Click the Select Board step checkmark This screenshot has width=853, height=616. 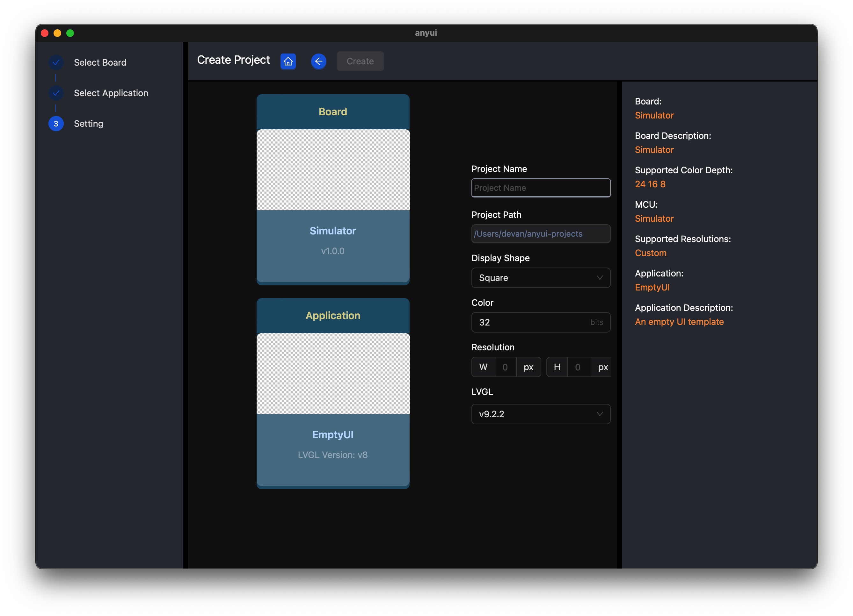(x=56, y=62)
